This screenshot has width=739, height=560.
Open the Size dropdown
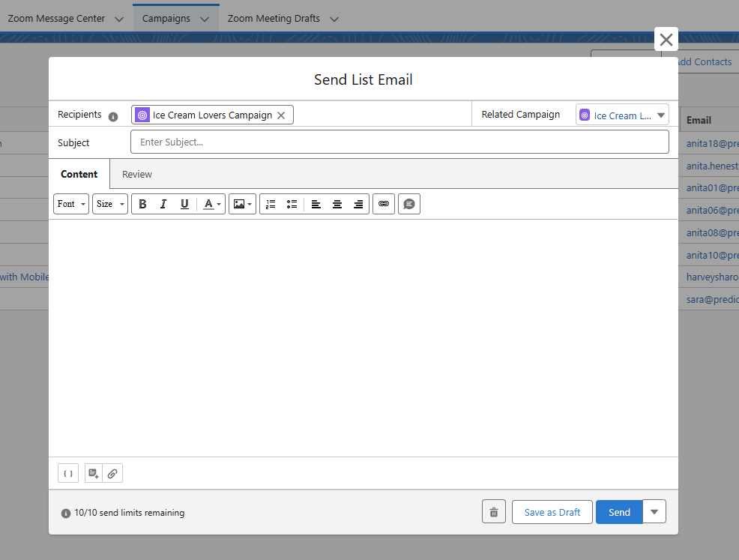pyautogui.click(x=109, y=204)
